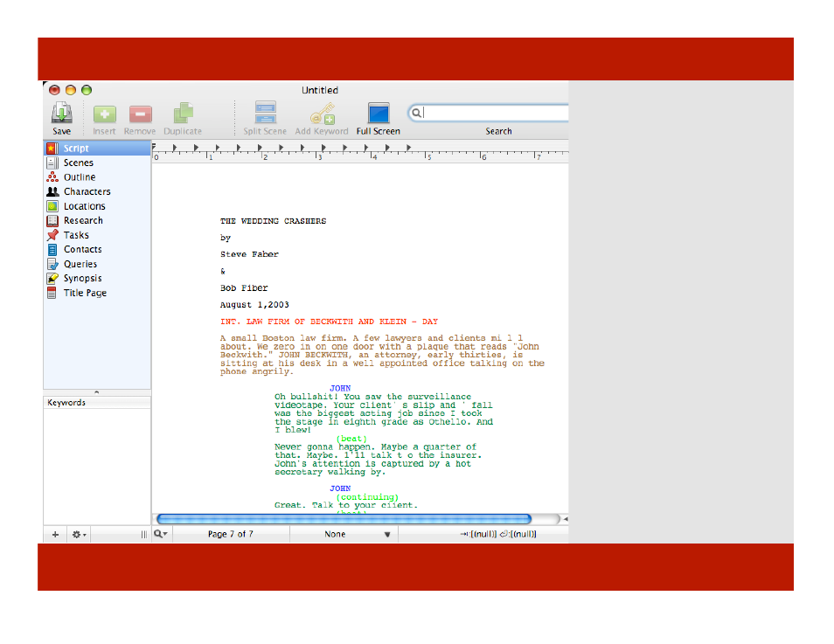Click the Split Scene icon

[x=266, y=112]
